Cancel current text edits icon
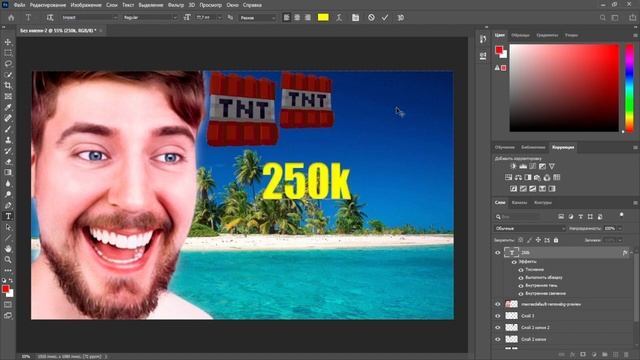This screenshot has height=360, width=640. click(x=371, y=18)
